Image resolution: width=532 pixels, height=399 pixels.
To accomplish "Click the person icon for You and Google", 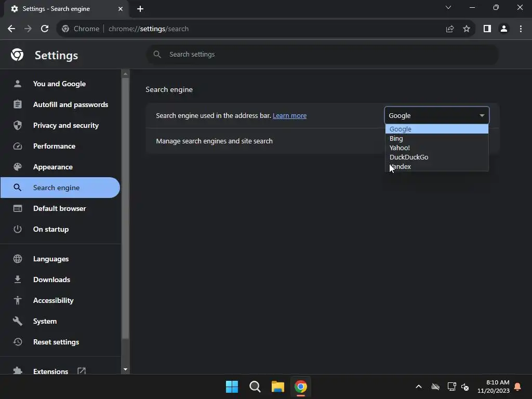I will click(x=18, y=84).
